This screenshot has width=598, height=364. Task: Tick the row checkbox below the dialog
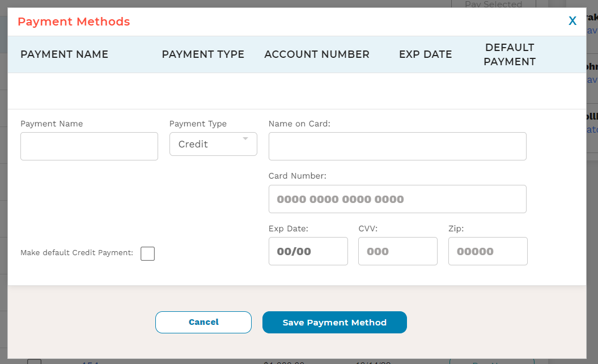35,361
